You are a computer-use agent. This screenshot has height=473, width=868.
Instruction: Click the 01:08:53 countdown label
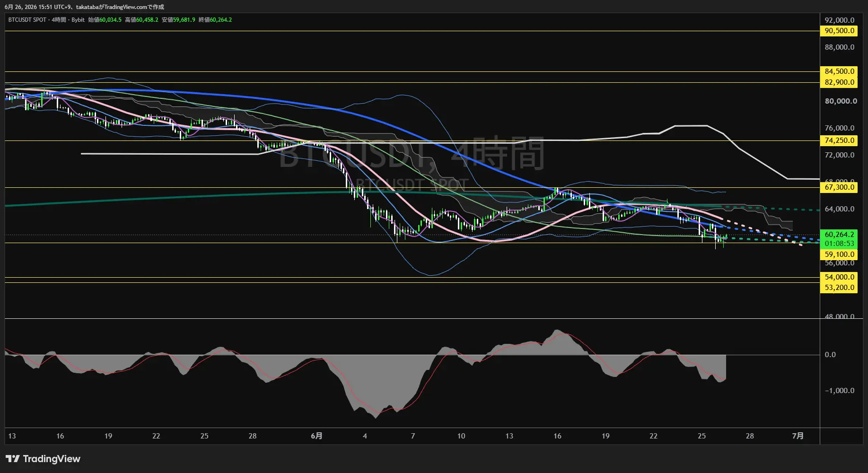point(839,244)
